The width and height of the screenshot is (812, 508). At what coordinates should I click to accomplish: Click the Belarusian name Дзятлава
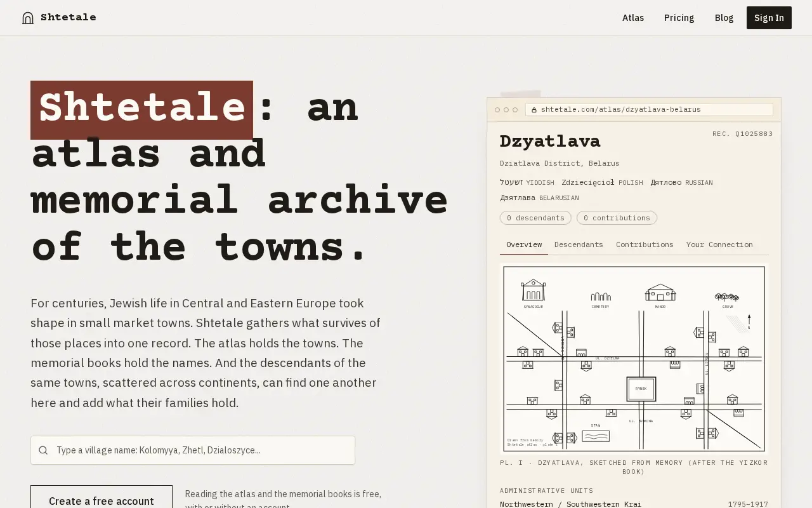pyautogui.click(x=518, y=197)
